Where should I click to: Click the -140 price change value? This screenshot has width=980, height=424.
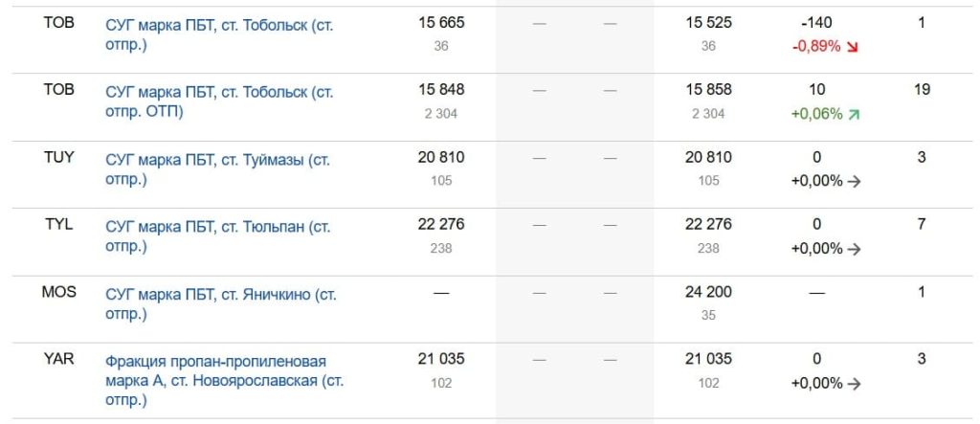816,23
